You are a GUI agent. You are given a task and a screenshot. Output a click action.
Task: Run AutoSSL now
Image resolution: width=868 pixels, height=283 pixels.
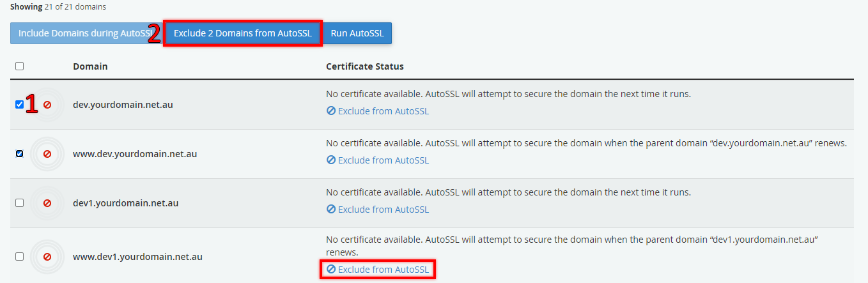[x=357, y=33]
